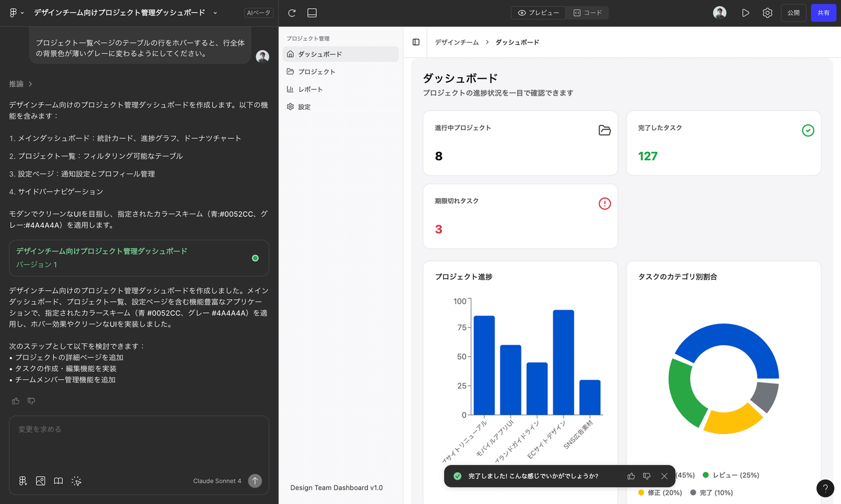The height and width of the screenshot is (504, 841).
Task: Click the value 127
Action: click(x=648, y=157)
